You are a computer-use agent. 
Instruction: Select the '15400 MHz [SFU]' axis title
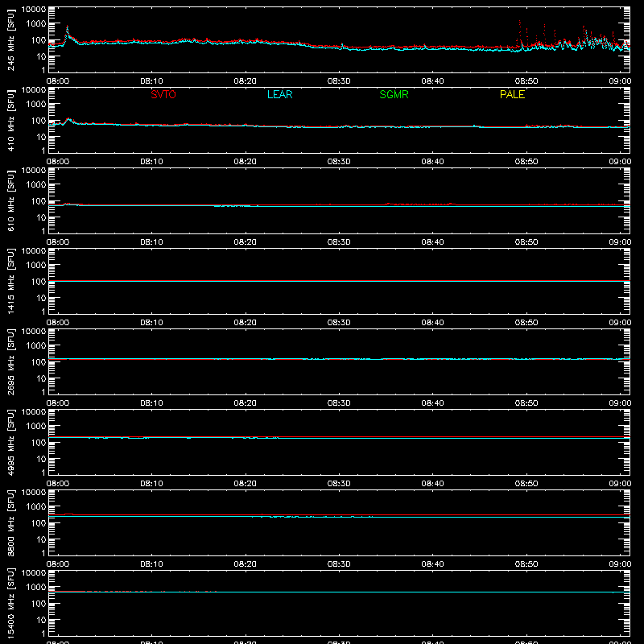coord(10,603)
